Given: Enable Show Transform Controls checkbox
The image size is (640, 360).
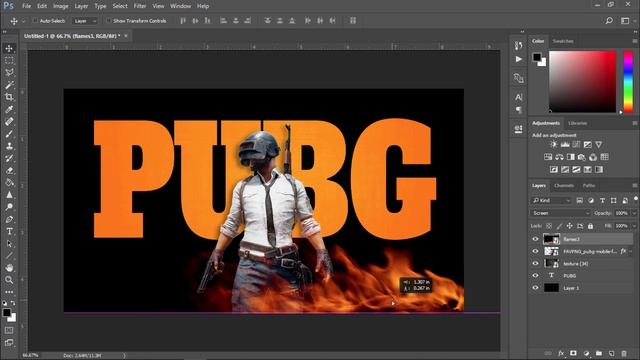Looking at the screenshot, I should [x=109, y=20].
